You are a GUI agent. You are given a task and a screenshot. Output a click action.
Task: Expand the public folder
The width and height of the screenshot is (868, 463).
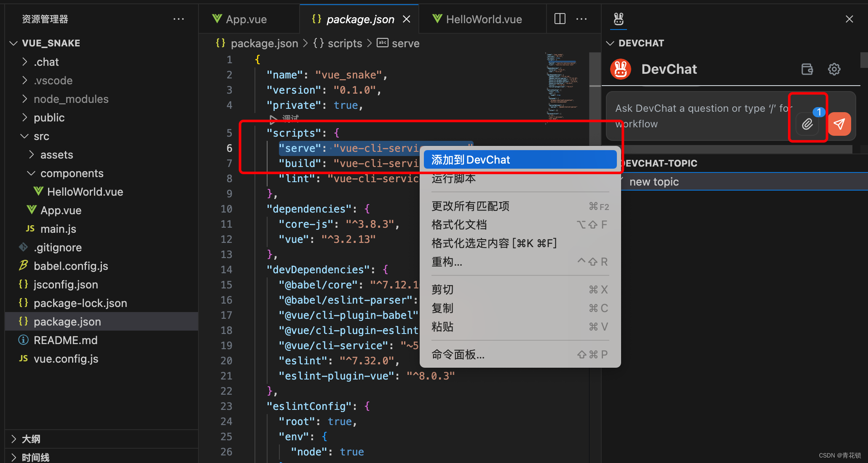pyautogui.click(x=24, y=117)
